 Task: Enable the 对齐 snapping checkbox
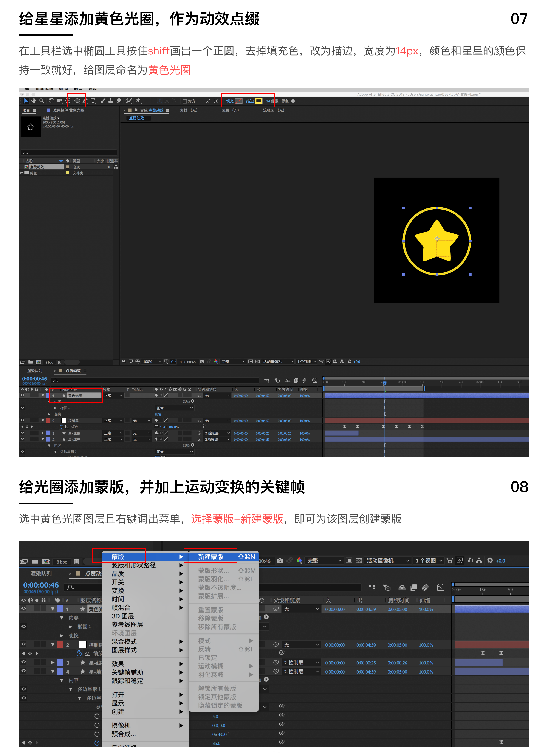(185, 101)
